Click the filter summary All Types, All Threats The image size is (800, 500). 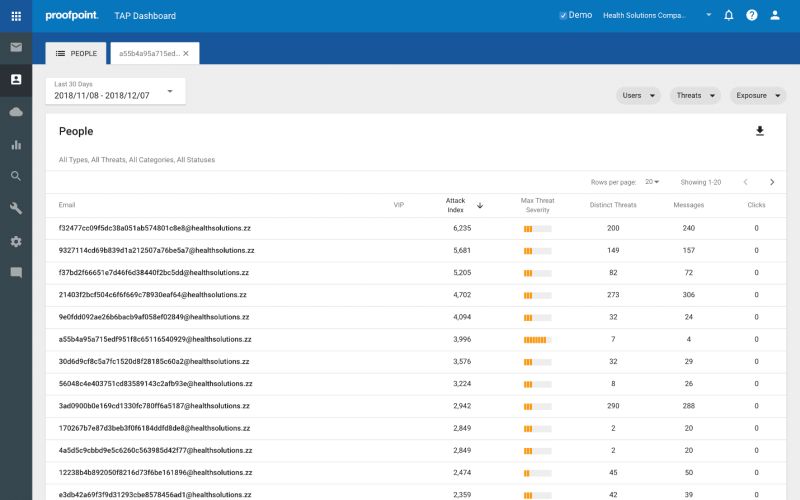pos(137,160)
